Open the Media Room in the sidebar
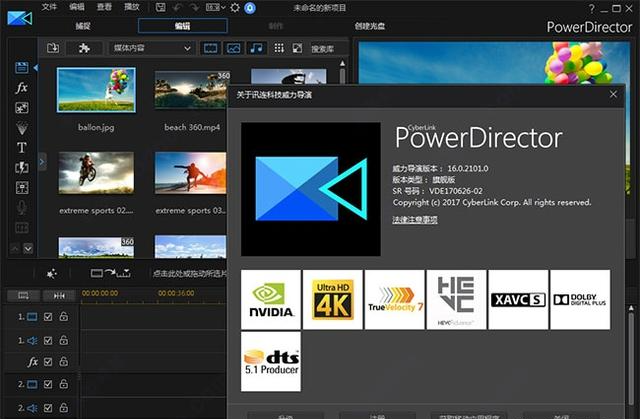Viewport: 640px width, 419px height. [22, 68]
